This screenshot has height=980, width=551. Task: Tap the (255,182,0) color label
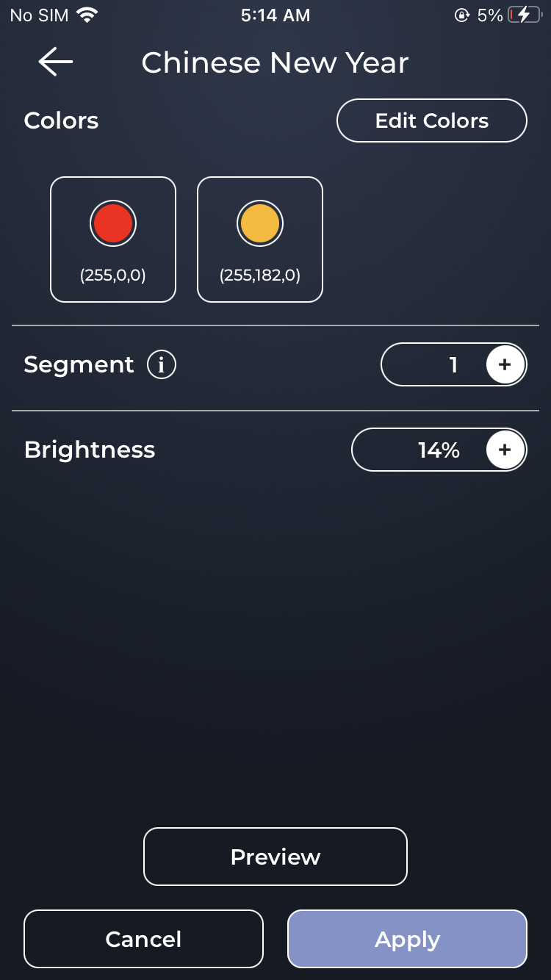click(x=260, y=275)
